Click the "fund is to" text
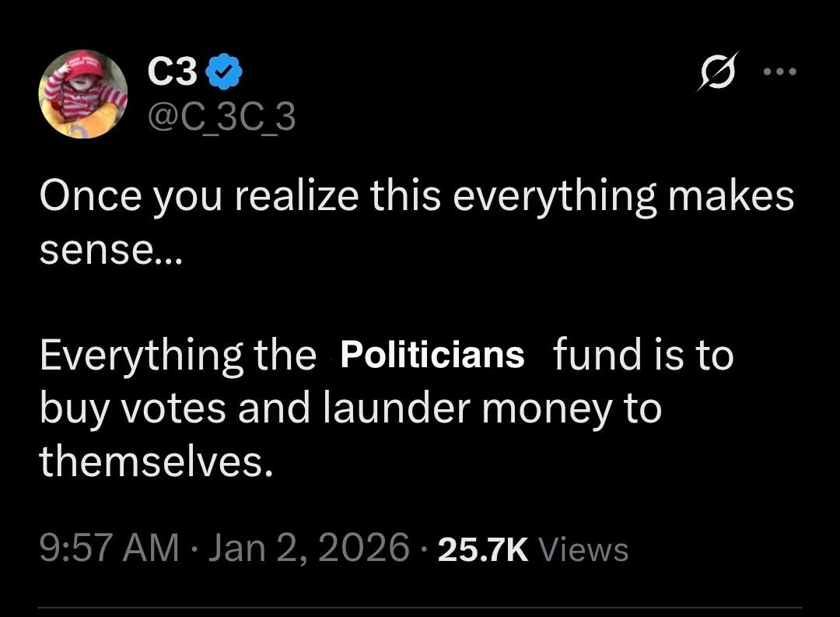The height and width of the screenshot is (617, 840). pos(643,356)
